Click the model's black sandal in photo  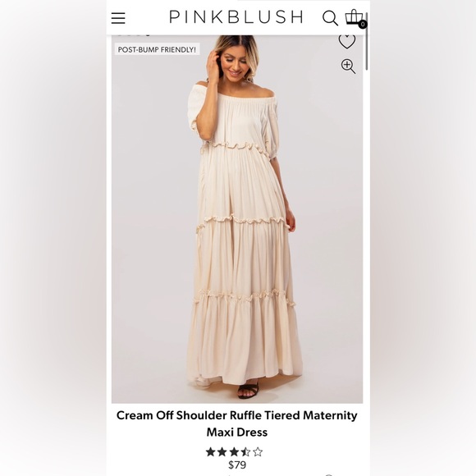point(249,391)
